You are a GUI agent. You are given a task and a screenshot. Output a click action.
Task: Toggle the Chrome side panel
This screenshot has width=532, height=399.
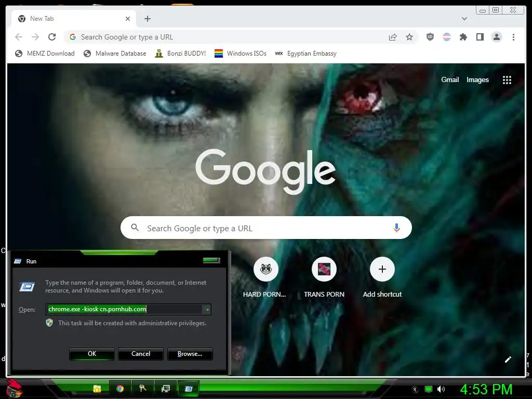[x=480, y=37]
